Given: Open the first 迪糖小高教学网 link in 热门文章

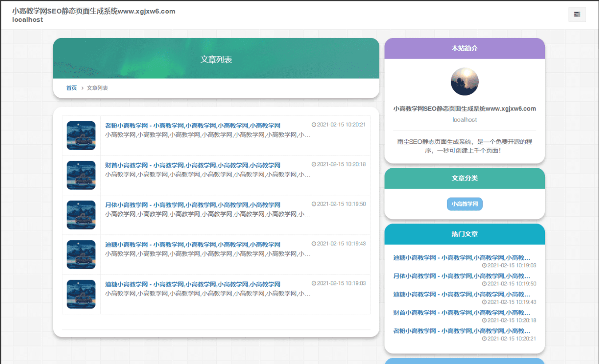Looking at the screenshot, I should click(462, 257).
